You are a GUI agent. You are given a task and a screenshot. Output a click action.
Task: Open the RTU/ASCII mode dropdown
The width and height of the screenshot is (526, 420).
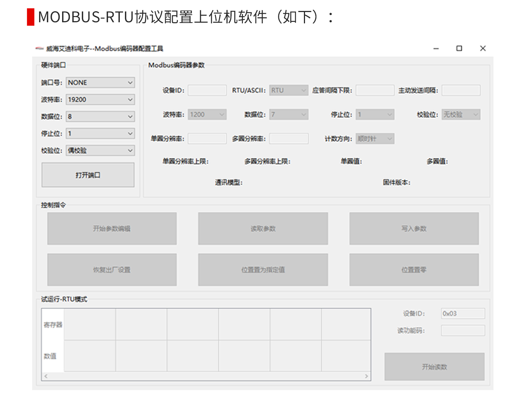click(x=289, y=90)
